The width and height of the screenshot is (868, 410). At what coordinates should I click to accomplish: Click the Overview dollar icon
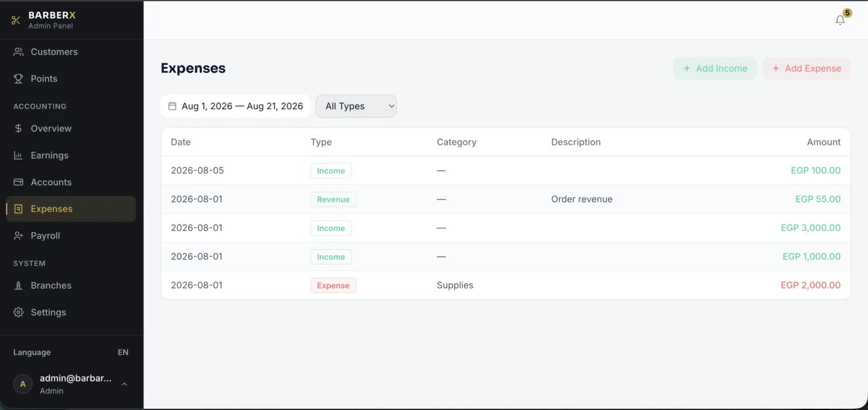(19, 128)
